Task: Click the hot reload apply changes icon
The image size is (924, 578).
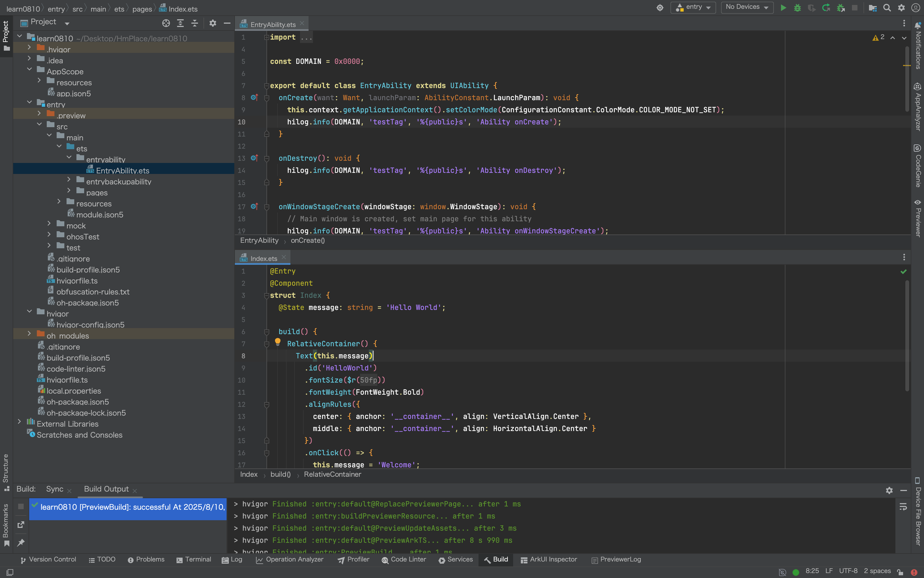Action: click(x=826, y=8)
